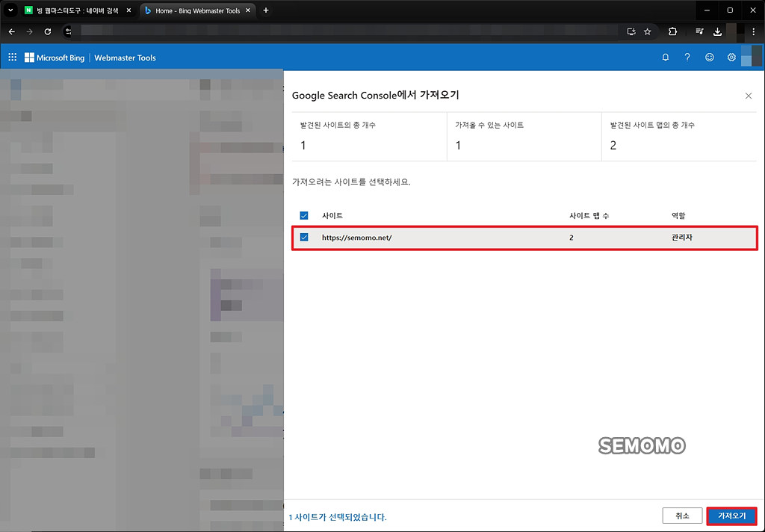Click the Webmaster Tools title link
The height and width of the screenshot is (532, 765).
[125, 58]
